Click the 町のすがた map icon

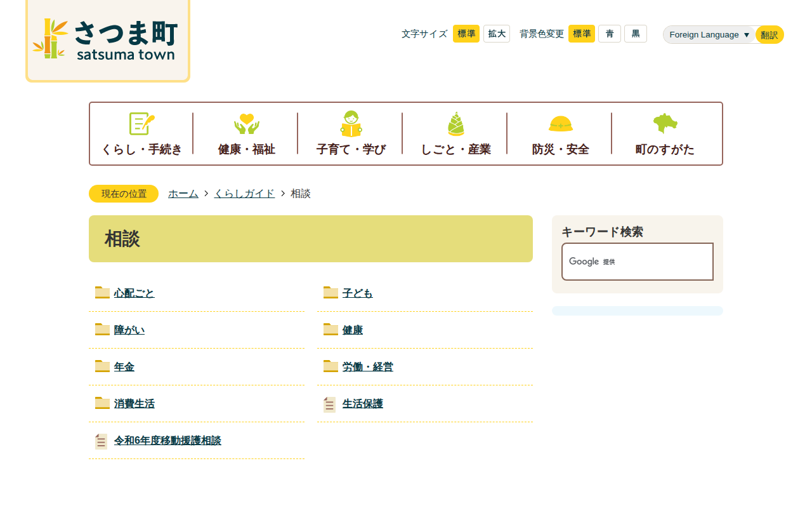pyautogui.click(x=665, y=123)
